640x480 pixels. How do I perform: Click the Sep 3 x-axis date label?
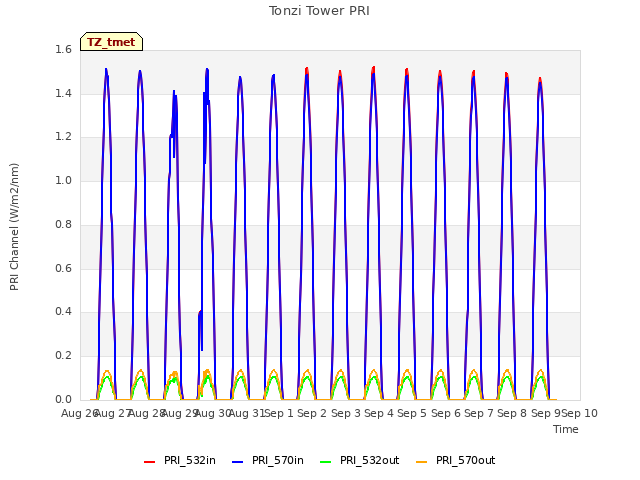346,413
